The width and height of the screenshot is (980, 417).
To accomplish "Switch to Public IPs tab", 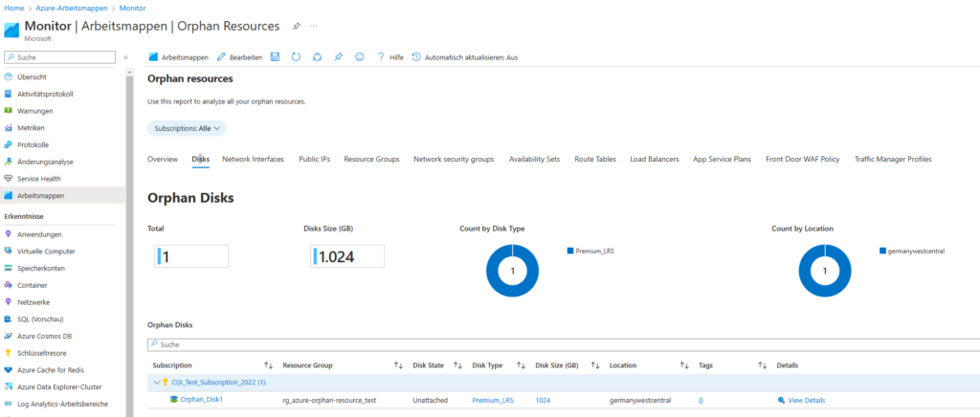I will [314, 159].
